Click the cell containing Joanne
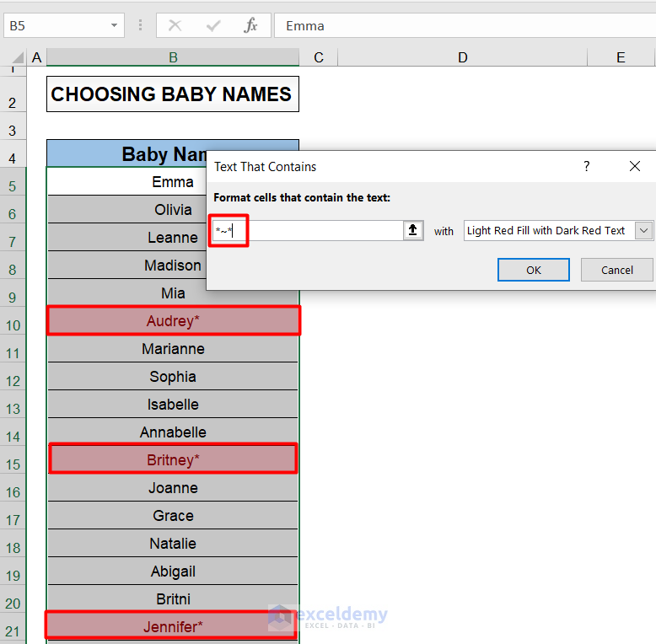Screen dimensions: 656x644 tap(173, 487)
